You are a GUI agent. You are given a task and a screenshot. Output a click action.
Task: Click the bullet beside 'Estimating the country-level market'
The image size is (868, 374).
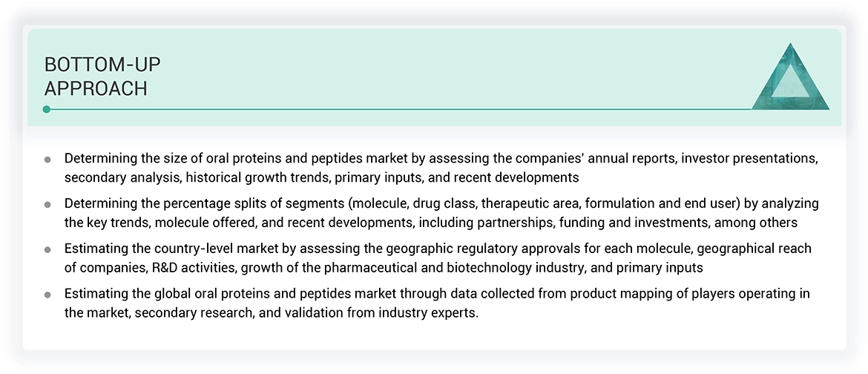[x=47, y=249]
